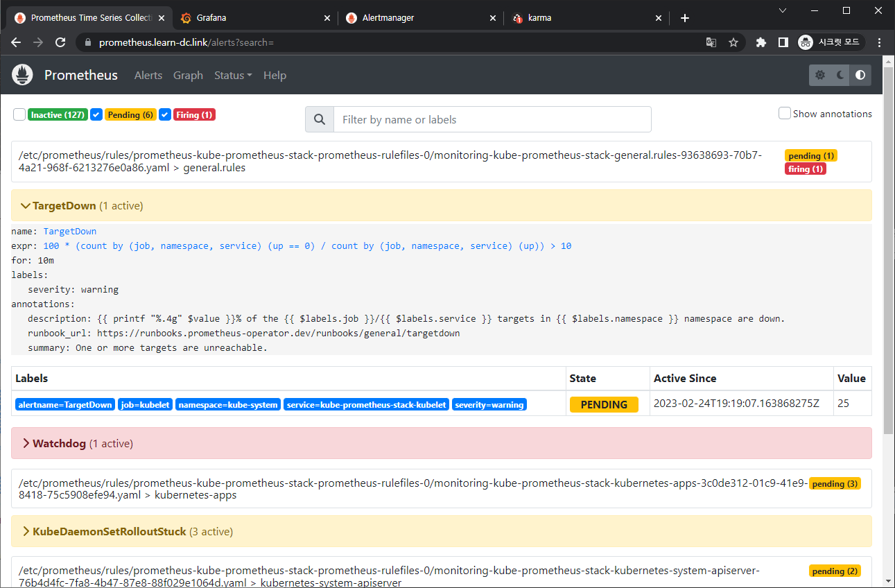This screenshot has width=895, height=588.
Task: Select the auto contrast theme icon
Action: (860, 75)
